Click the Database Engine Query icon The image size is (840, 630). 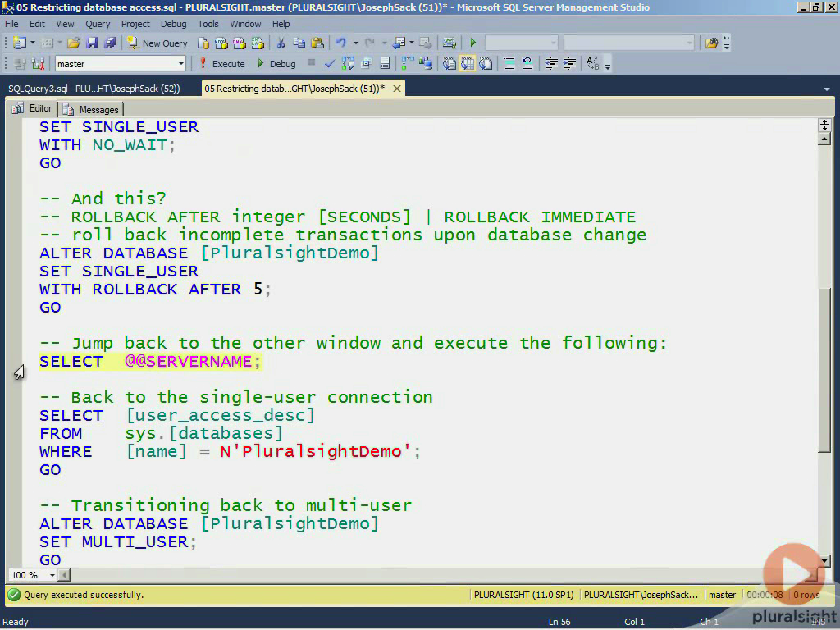pos(203,43)
